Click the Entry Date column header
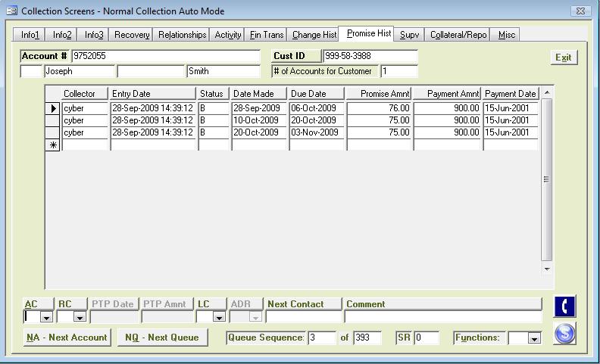 [x=153, y=94]
